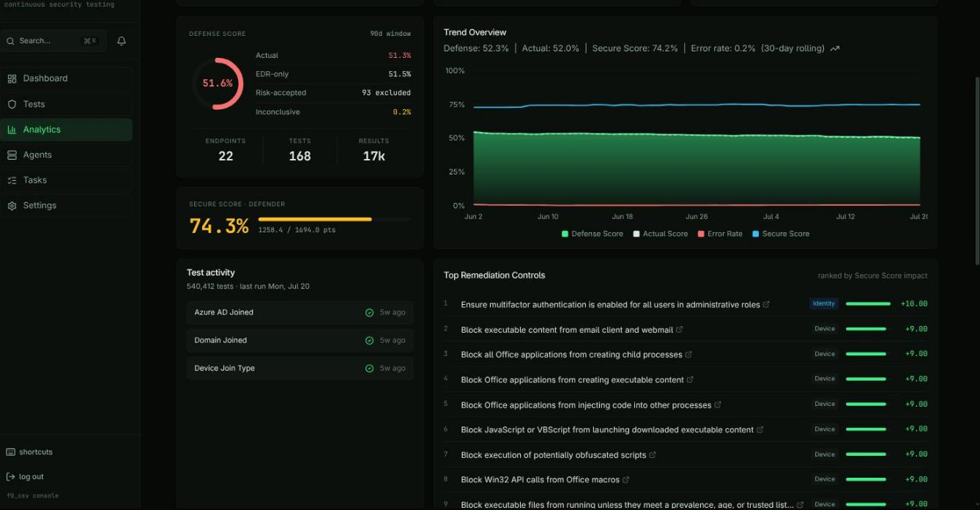Click the Tests count 168
The image size is (980, 510).
[300, 156]
